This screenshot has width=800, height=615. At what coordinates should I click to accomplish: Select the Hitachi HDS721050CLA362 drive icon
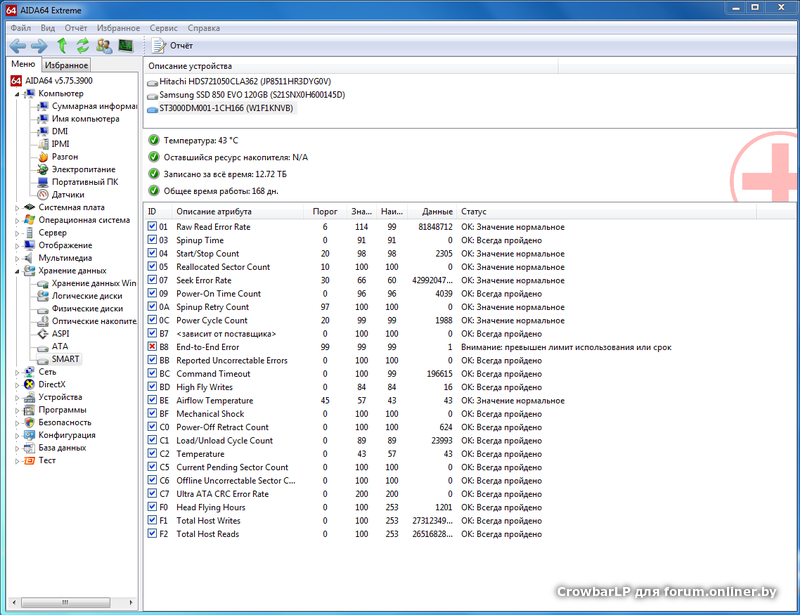152,83
